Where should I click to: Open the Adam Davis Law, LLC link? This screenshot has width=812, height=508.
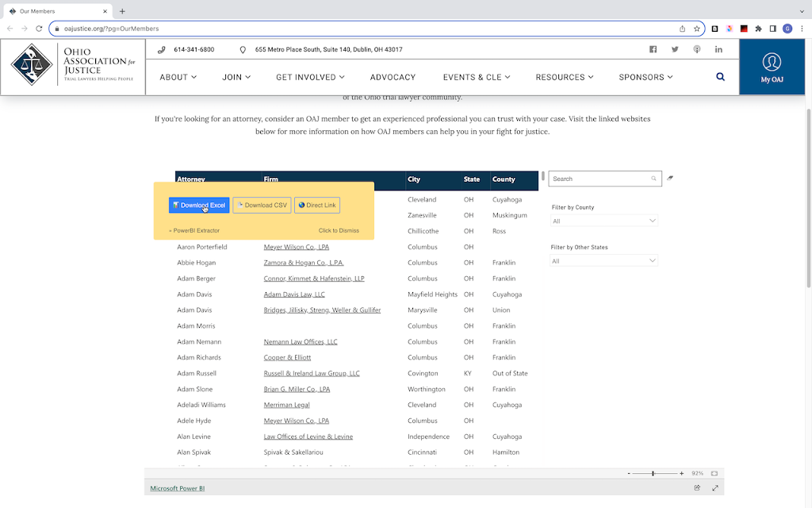click(294, 294)
